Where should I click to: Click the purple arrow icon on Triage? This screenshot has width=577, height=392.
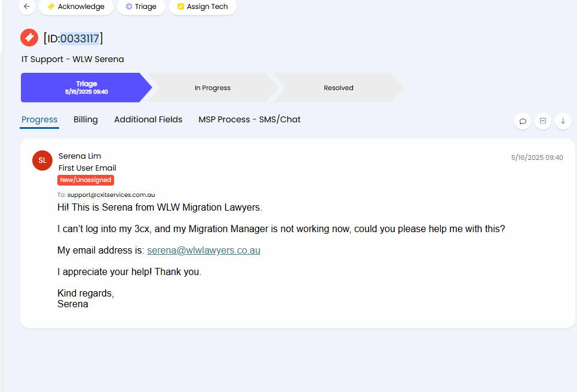129,7
